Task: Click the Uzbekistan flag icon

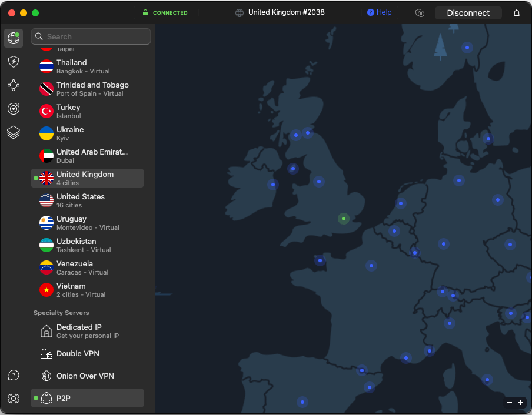Action: (46, 245)
